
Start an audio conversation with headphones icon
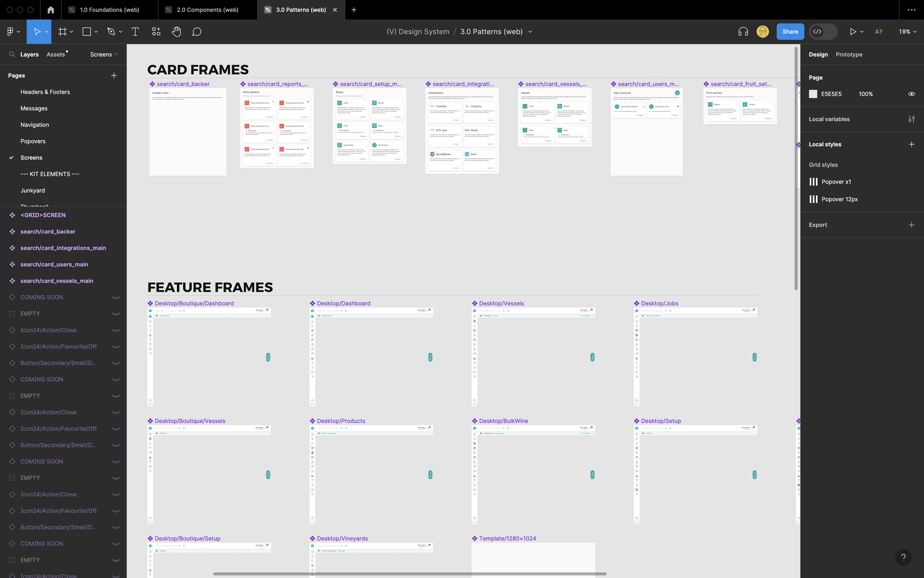743,32
